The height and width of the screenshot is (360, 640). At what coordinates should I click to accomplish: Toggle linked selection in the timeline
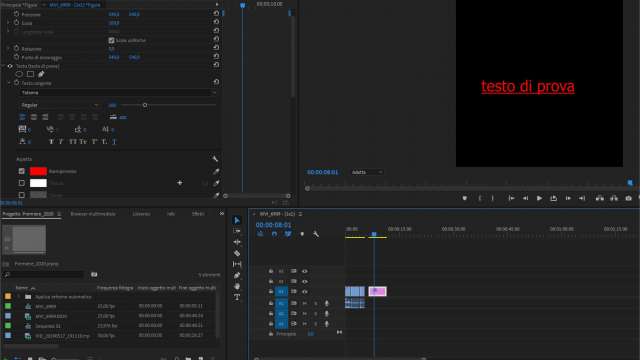[288, 234]
